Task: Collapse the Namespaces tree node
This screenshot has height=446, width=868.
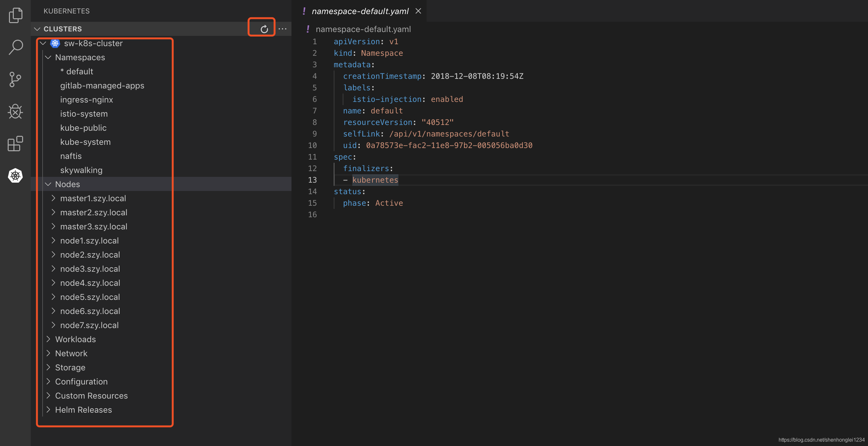Action: [x=48, y=57]
